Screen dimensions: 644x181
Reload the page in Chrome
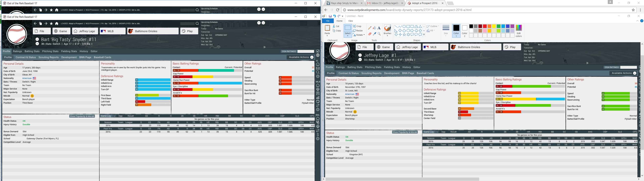click(x=338, y=10)
